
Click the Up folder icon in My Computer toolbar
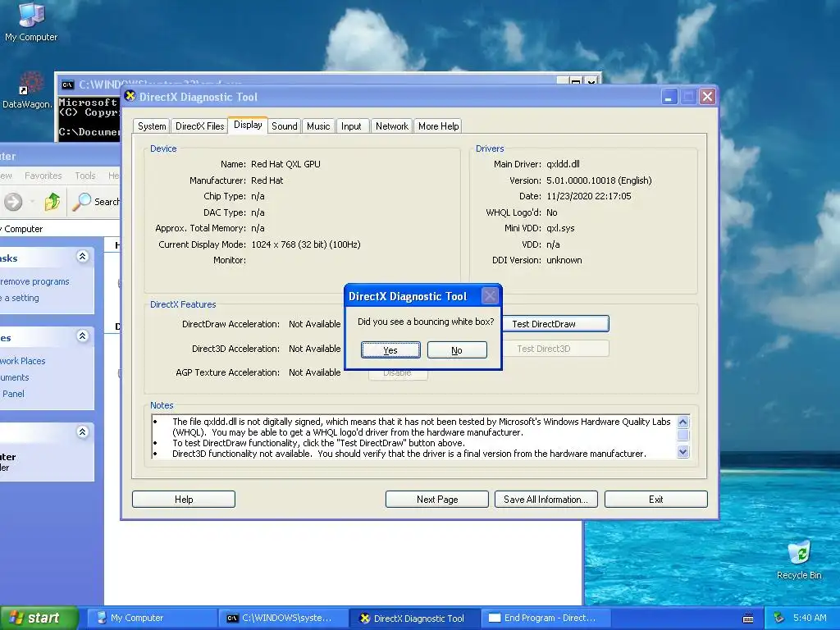pyautogui.click(x=52, y=202)
